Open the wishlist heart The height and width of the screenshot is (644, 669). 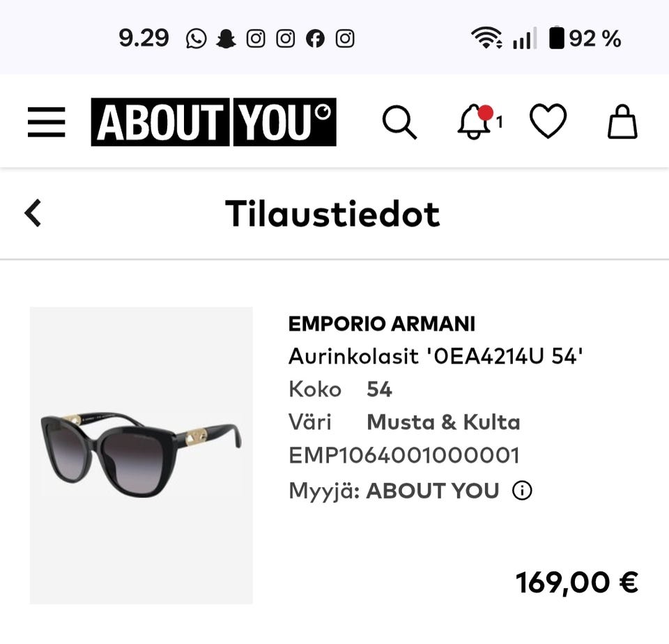[548, 122]
